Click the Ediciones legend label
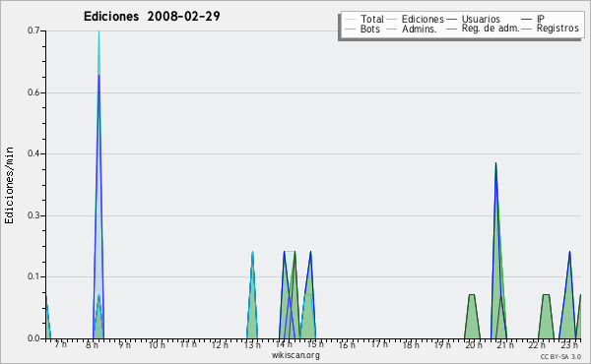This screenshot has height=364, width=591. click(423, 19)
